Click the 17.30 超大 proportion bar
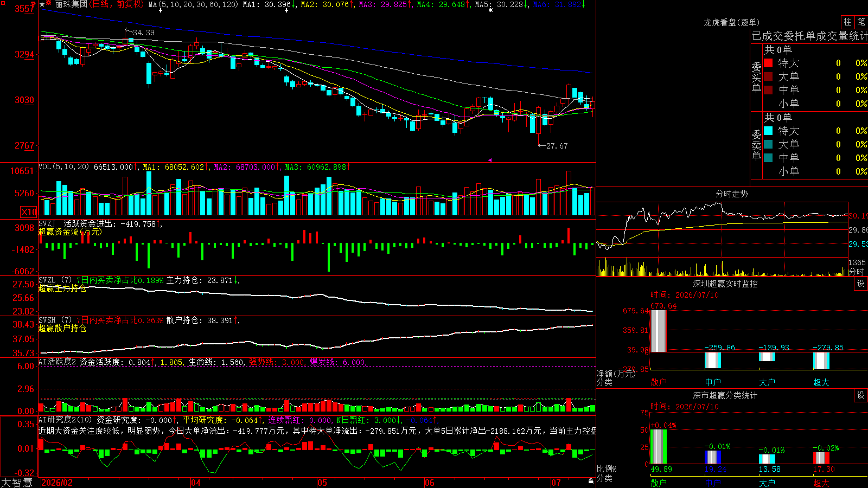Viewport: 868px width, 488px height. point(821,458)
